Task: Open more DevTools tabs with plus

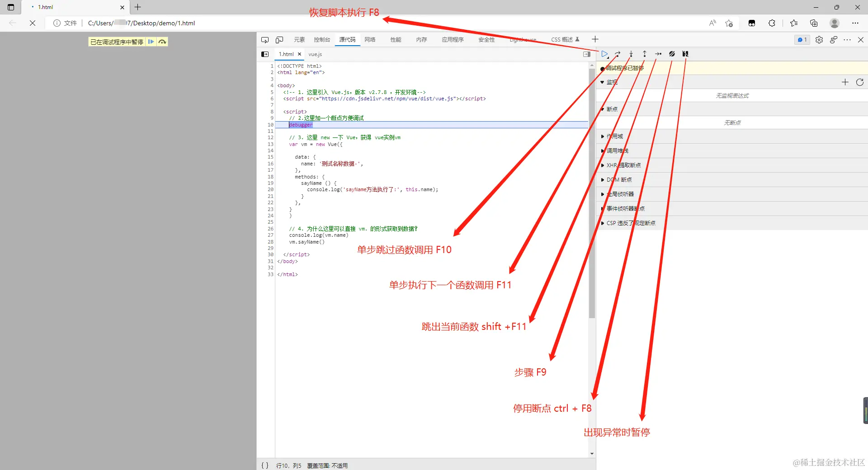Action: click(595, 40)
